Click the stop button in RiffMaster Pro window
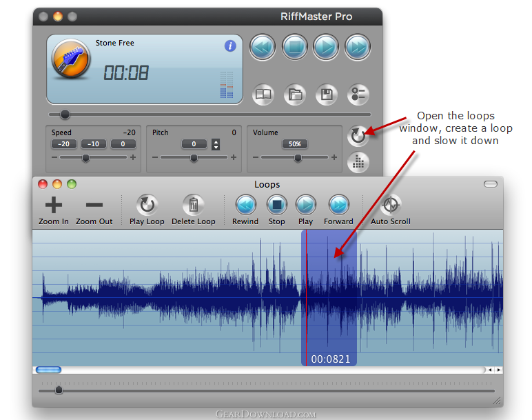This screenshot has height=420, width=532. (x=294, y=47)
